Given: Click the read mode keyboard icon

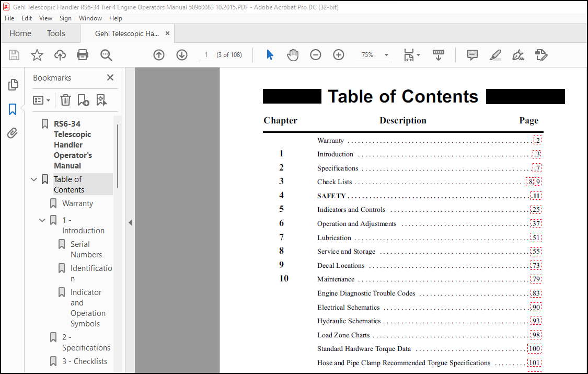Looking at the screenshot, I should tap(439, 55).
